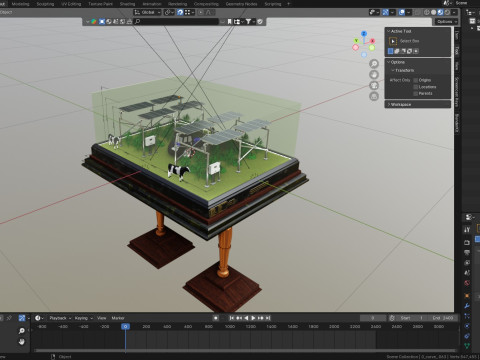Click the asset browser search field
Screen dimensions: 480x360
coord(176,22)
